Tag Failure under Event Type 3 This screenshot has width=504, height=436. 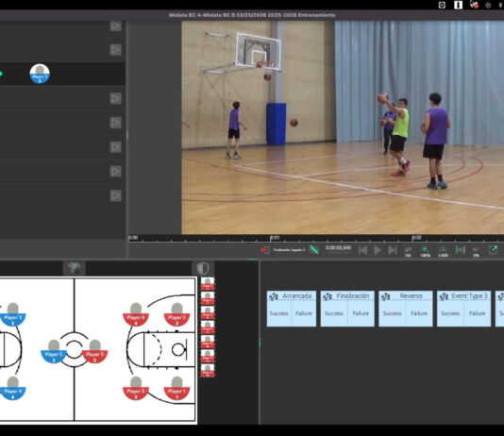point(477,313)
